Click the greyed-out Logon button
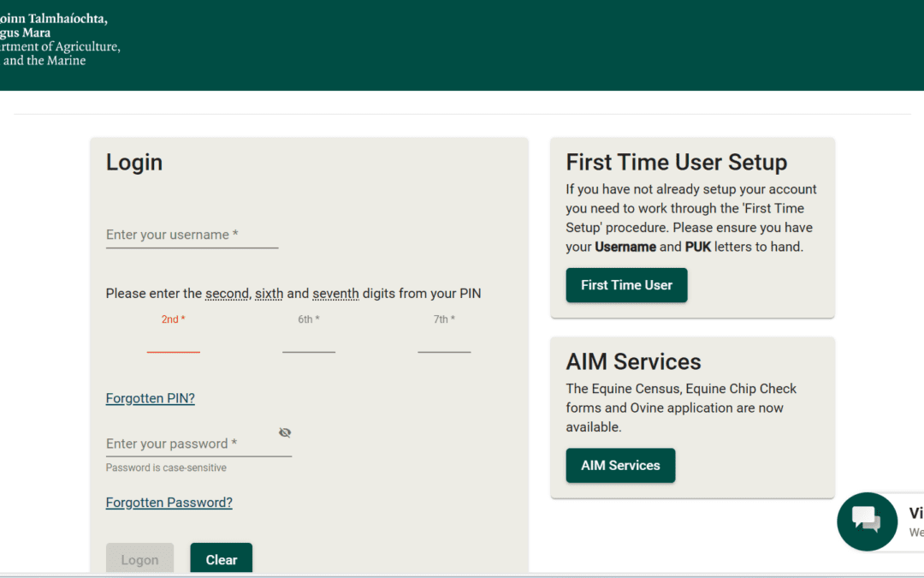 tap(139, 558)
